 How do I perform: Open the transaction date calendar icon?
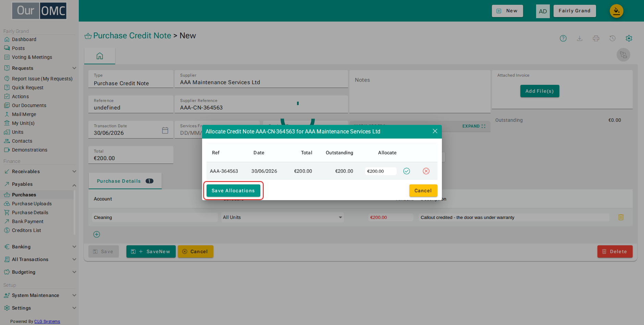tap(165, 130)
